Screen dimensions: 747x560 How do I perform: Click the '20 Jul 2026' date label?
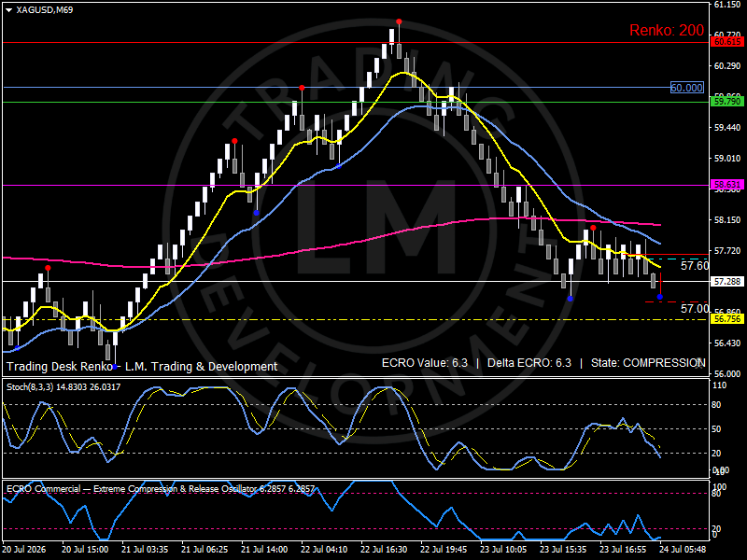pyautogui.click(x=24, y=549)
